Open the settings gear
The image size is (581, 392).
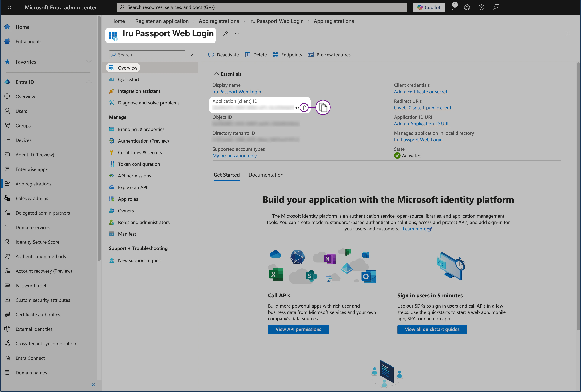(x=467, y=7)
